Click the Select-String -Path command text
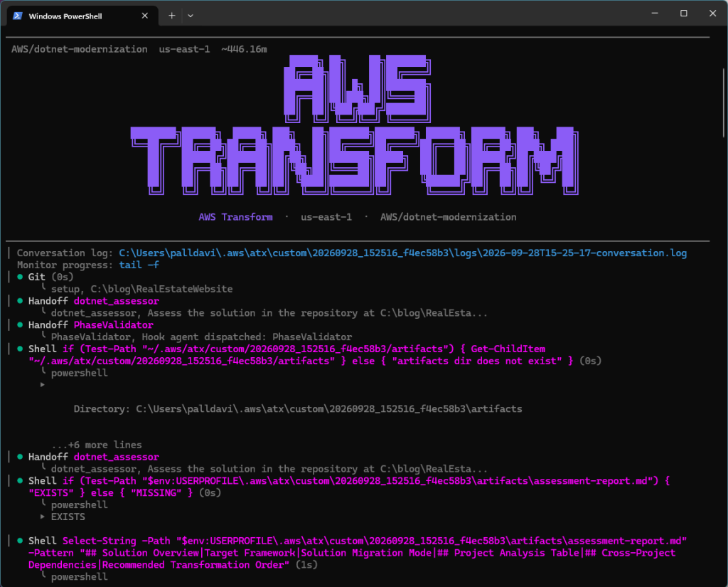 (x=358, y=553)
